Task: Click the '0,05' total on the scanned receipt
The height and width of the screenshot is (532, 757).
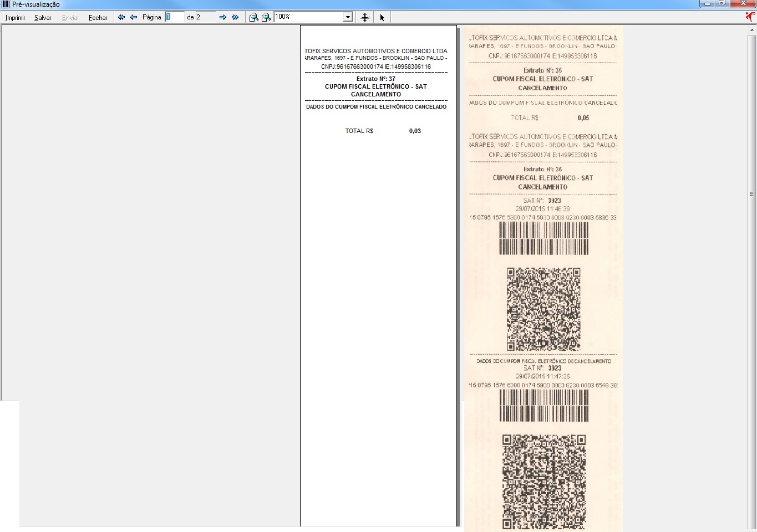Action: 583,118
